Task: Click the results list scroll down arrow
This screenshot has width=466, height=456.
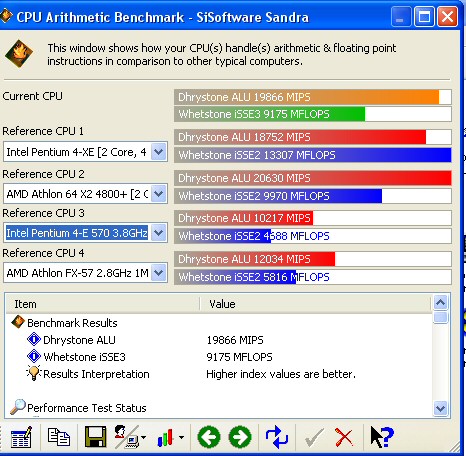Action: point(441,408)
